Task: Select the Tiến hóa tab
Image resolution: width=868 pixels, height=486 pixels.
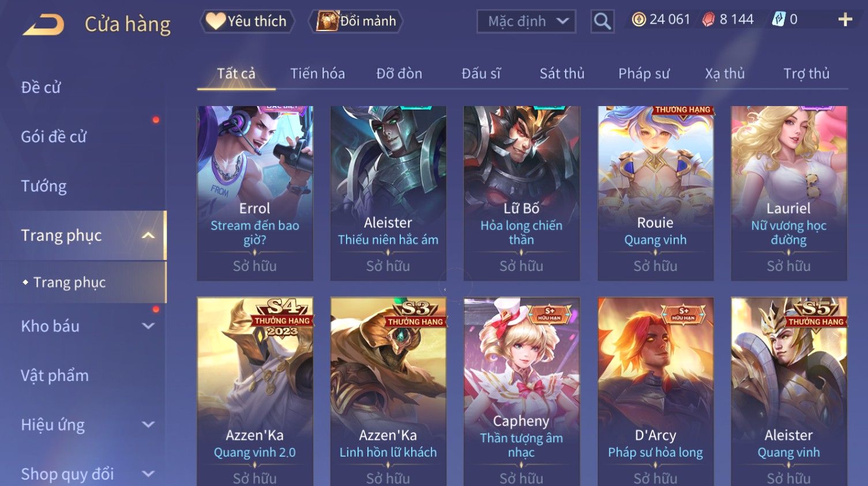Action: (x=317, y=74)
